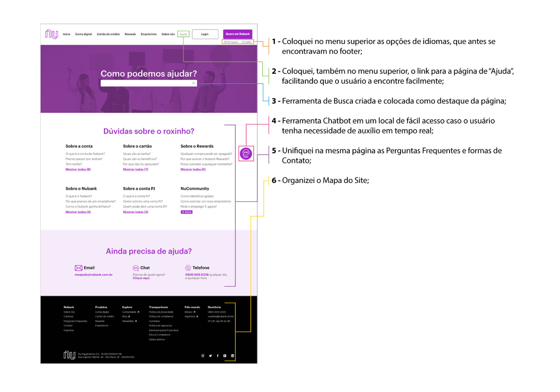Open Rewards in the top menu

tap(130, 34)
